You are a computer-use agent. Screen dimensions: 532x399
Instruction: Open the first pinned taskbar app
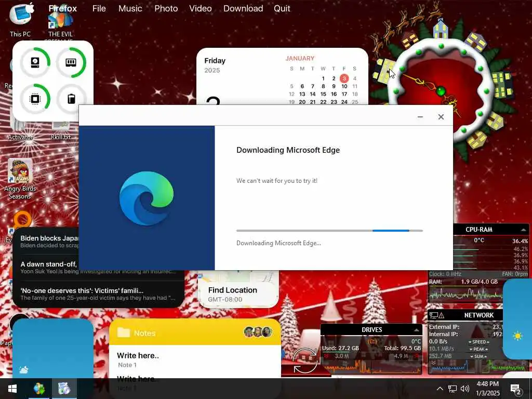39,389
